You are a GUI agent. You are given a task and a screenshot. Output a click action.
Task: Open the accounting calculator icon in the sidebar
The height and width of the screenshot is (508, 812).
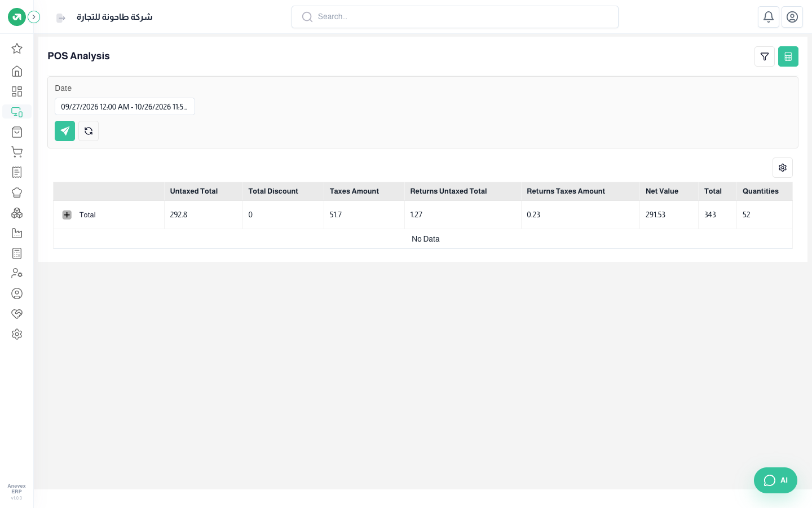(x=17, y=253)
